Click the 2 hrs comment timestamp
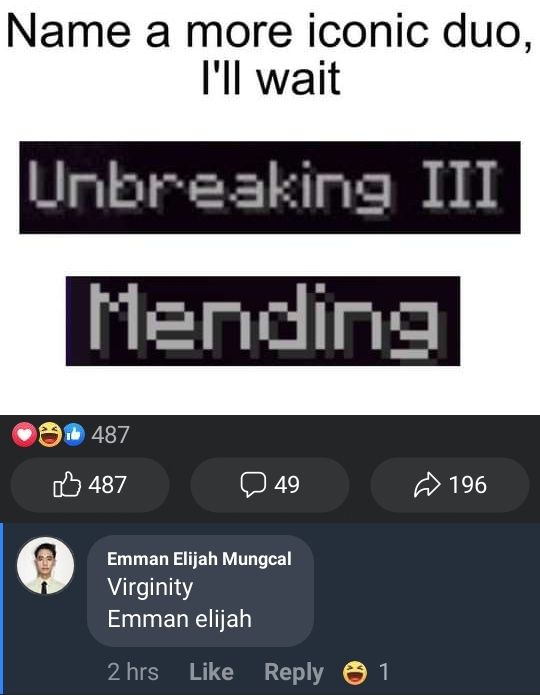 click(133, 672)
